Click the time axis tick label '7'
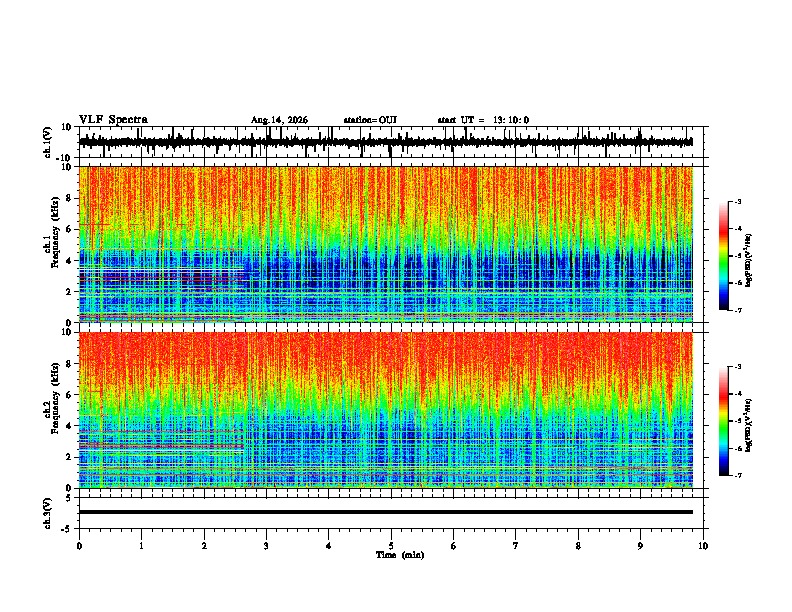 point(516,546)
